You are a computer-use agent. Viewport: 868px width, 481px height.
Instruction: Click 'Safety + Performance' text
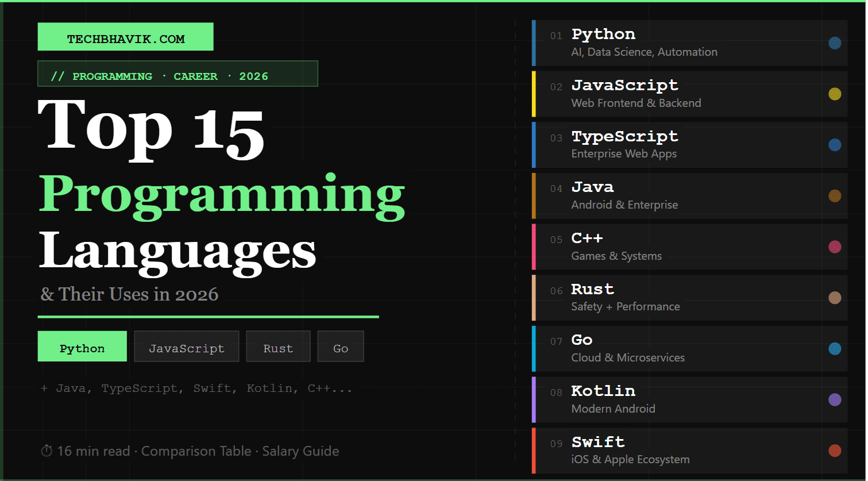(x=626, y=307)
